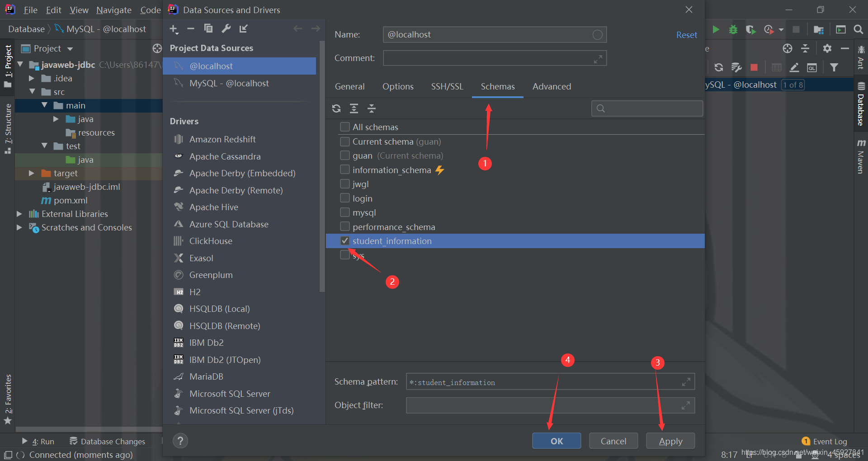
Task: Start debugging with the bug icon
Action: [733, 29]
